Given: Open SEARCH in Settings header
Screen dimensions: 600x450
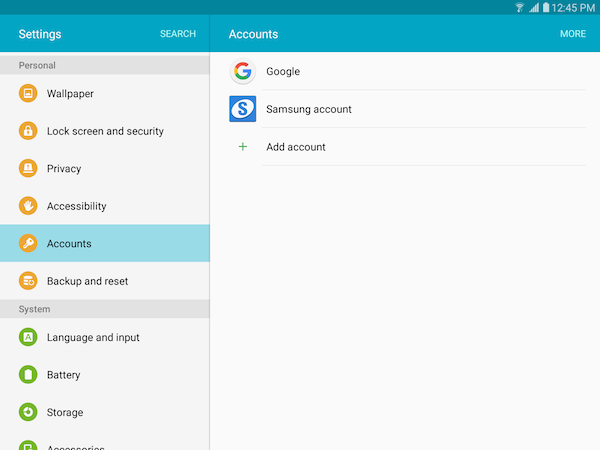Looking at the screenshot, I should (178, 34).
